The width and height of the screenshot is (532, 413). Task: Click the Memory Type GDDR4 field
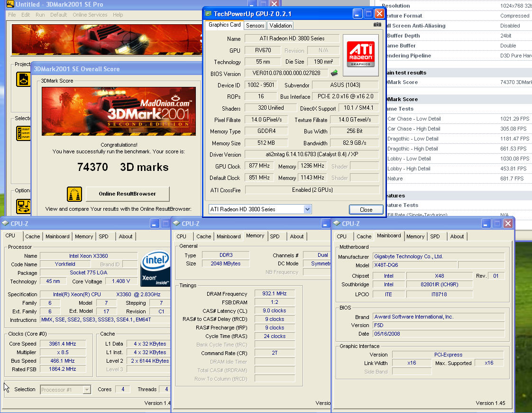tap(266, 131)
